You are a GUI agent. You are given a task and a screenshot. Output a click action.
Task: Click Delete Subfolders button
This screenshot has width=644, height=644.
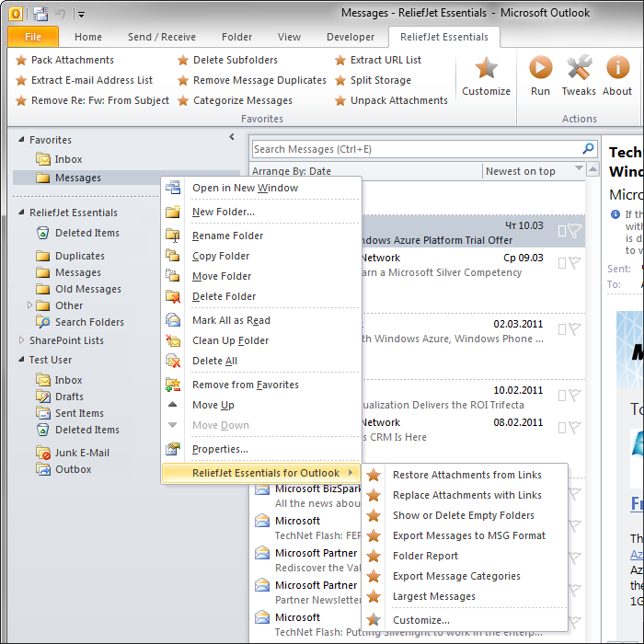tap(228, 60)
